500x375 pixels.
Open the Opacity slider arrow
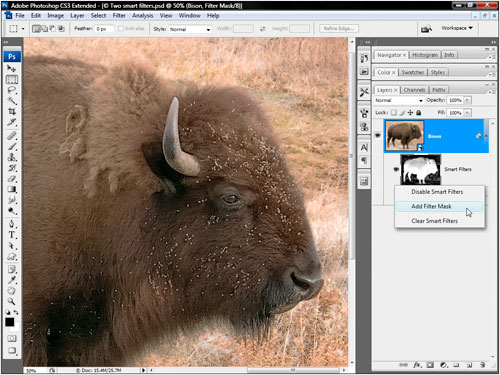point(467,100)
